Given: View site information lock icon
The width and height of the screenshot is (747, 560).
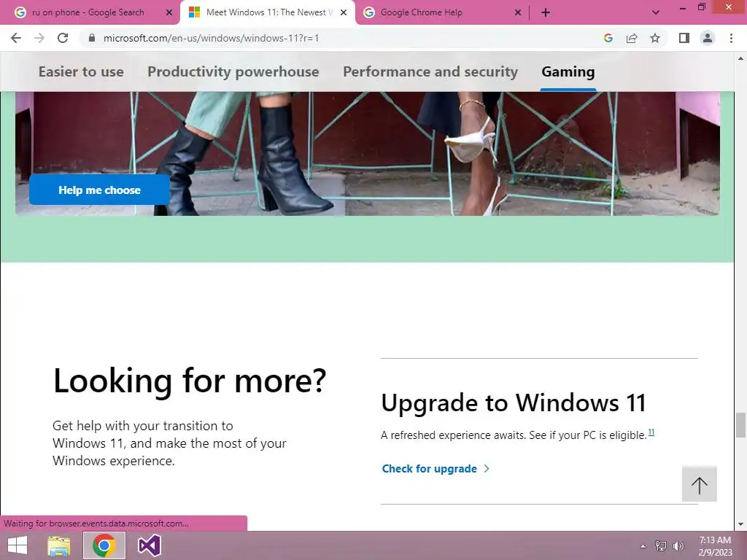Looking at the screenshot, I should pos(92,38).
